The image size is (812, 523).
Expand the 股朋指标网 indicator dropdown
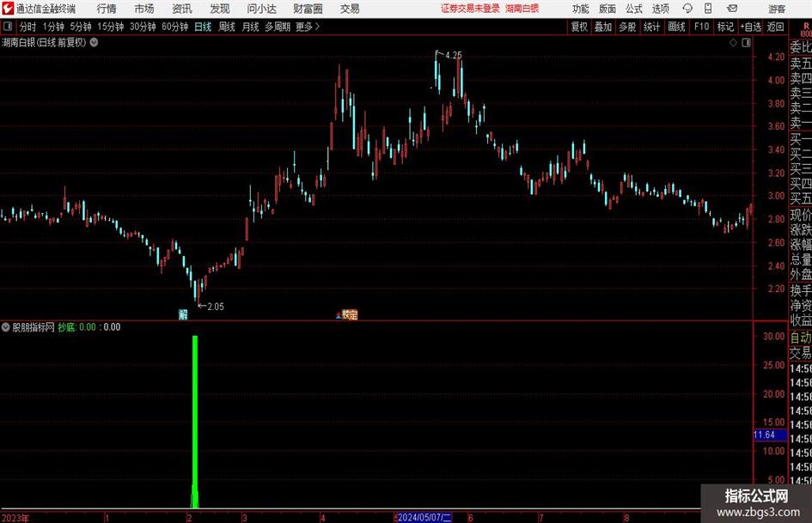pyautogui.click(x=5, y=327)
